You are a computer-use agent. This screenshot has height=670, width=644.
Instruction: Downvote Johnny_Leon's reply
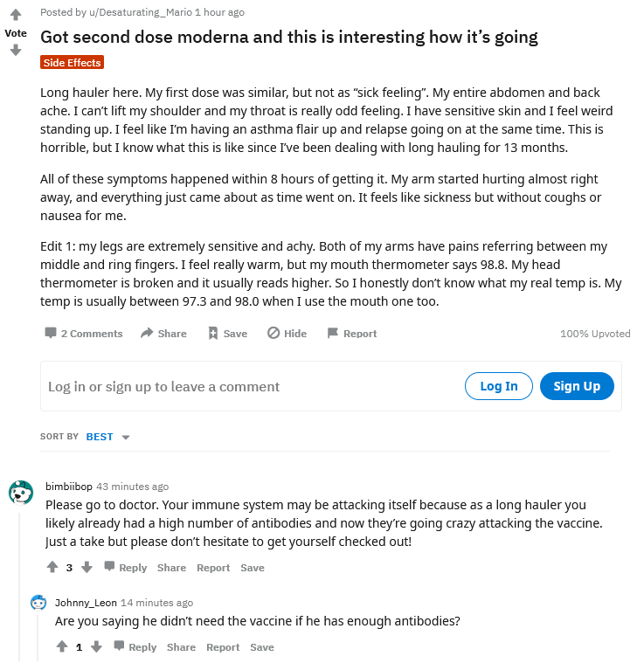click(x=97, y=646)
